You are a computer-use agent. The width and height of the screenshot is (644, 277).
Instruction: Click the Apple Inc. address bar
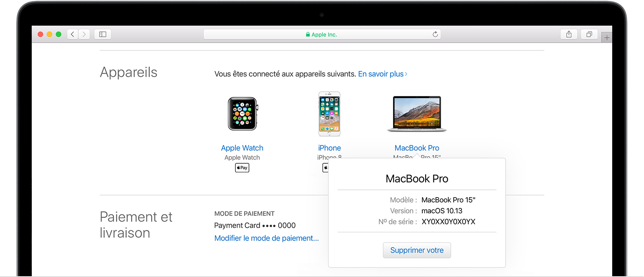(x=322, y=34)
